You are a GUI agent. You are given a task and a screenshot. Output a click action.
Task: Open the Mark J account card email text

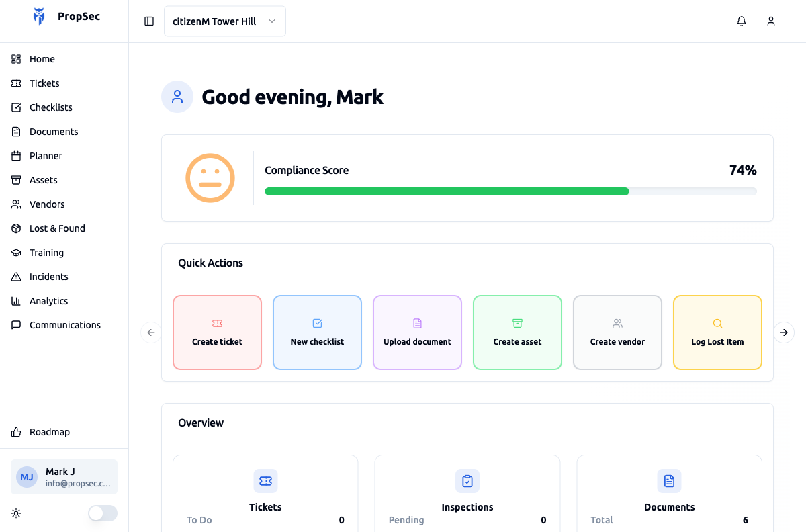click(x=78, y=483)
